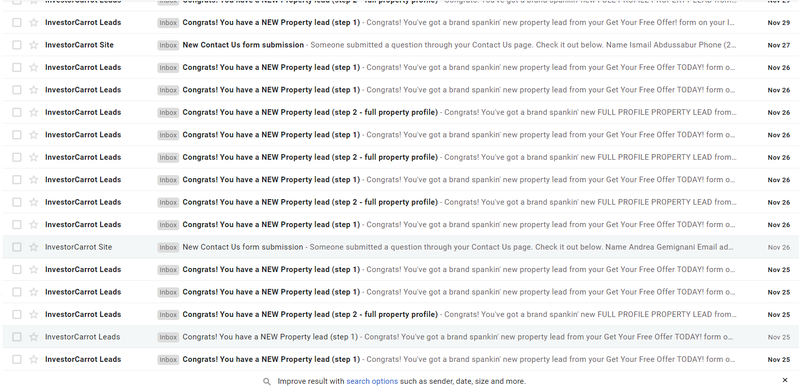This screenshot has width=800, height=392.
Task: Star the Andrea Gemignani contact form email
Action: [x=34, y=247]
